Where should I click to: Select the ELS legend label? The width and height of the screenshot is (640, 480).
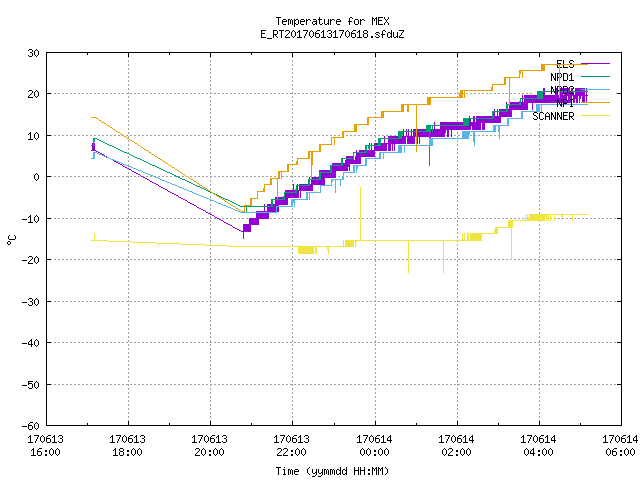pos(565,64)
